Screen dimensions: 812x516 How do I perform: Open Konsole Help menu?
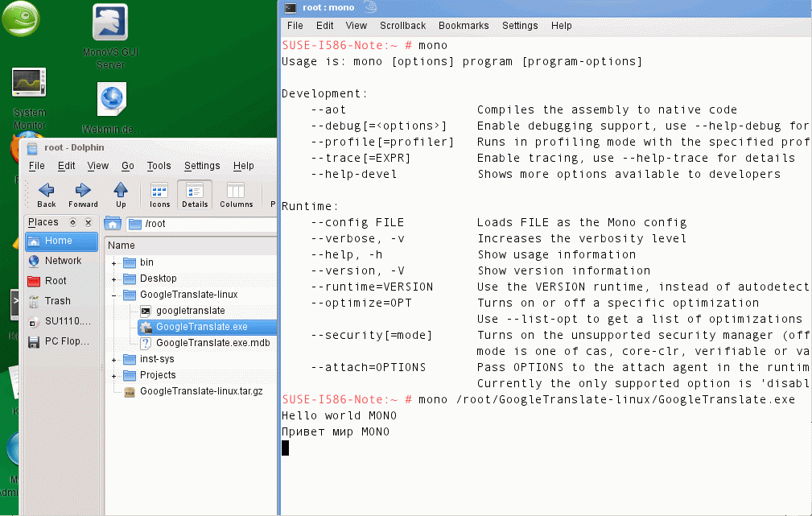pyautogui.click(x=562, y=26)
